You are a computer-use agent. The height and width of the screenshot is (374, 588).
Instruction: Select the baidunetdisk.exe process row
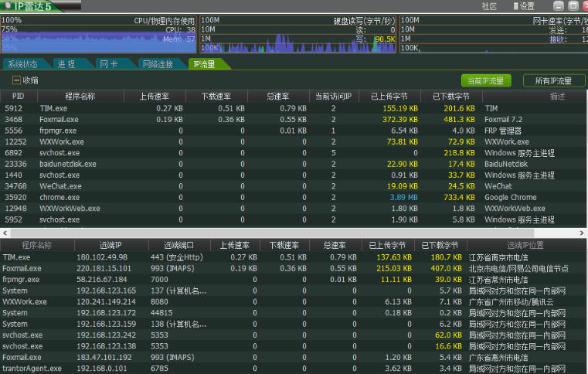click(x=68, y=164)
